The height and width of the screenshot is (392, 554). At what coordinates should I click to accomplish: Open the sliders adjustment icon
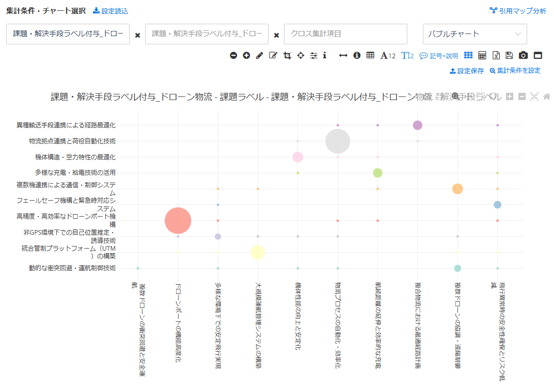coord(313,56)
